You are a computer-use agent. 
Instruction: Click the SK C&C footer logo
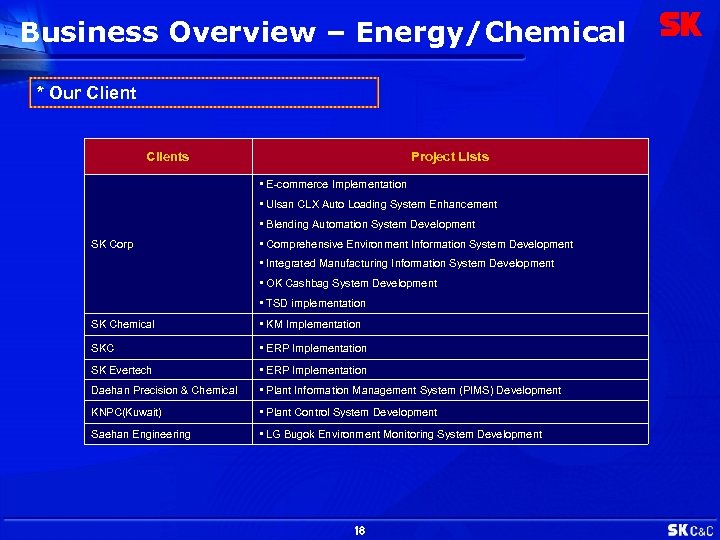[x=690, y=530]
